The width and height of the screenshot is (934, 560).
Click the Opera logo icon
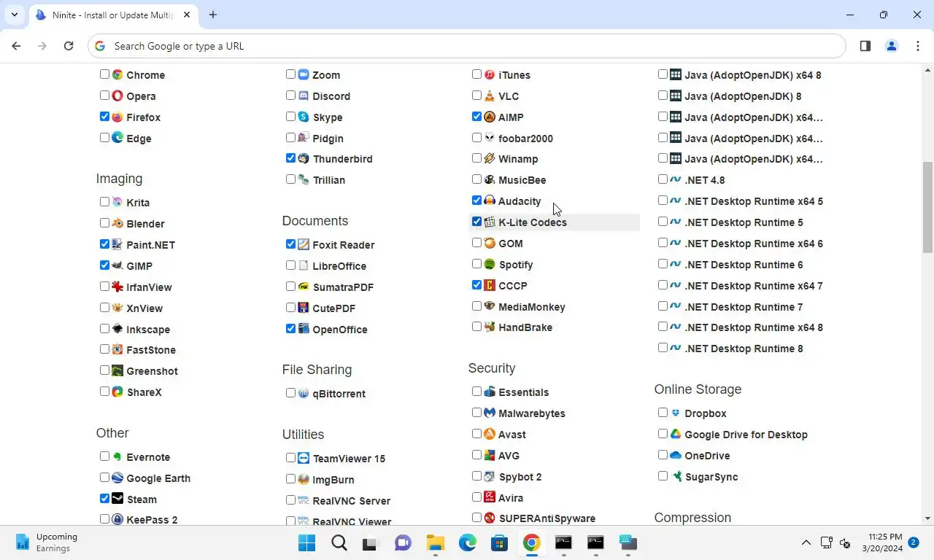point(117,96)
